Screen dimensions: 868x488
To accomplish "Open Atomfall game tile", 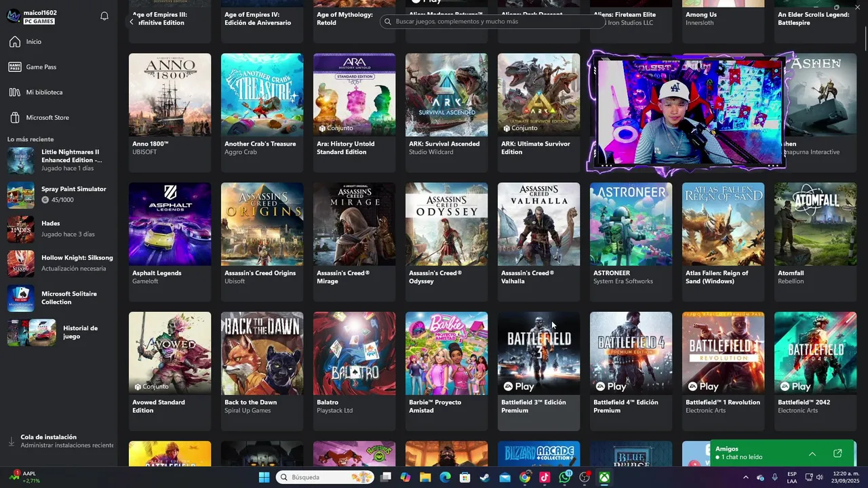I will pos(815,242).
